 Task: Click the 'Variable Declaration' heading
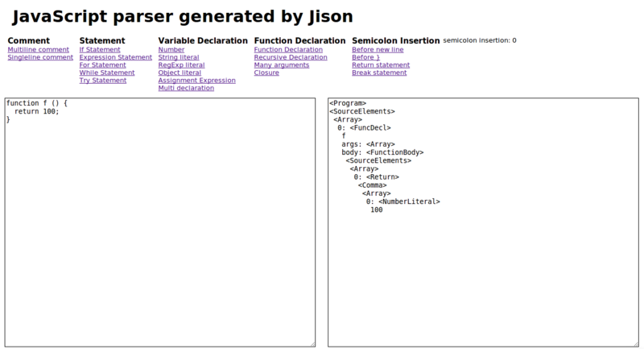(203, 40)
